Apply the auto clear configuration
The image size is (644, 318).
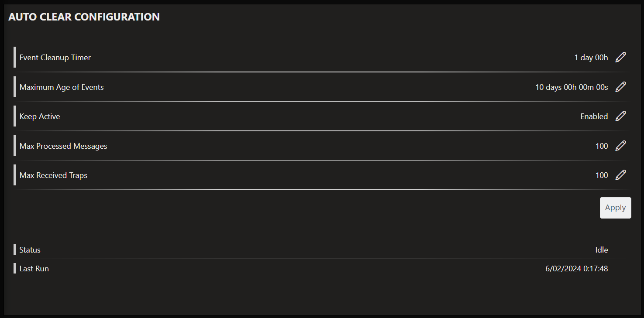click(x=615, y=208)
